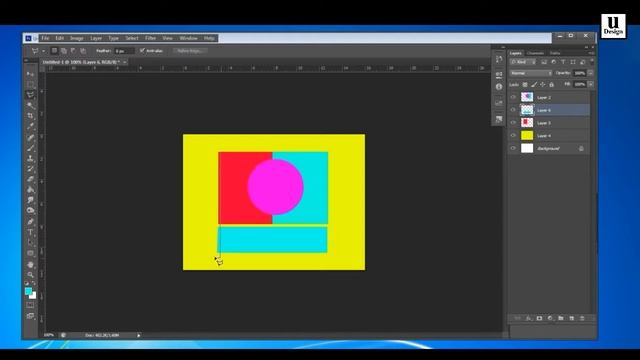The height and width of the screenshot is (360, 640).
Task: Toggle lock all for layer
Action: [x=551, y=84]
